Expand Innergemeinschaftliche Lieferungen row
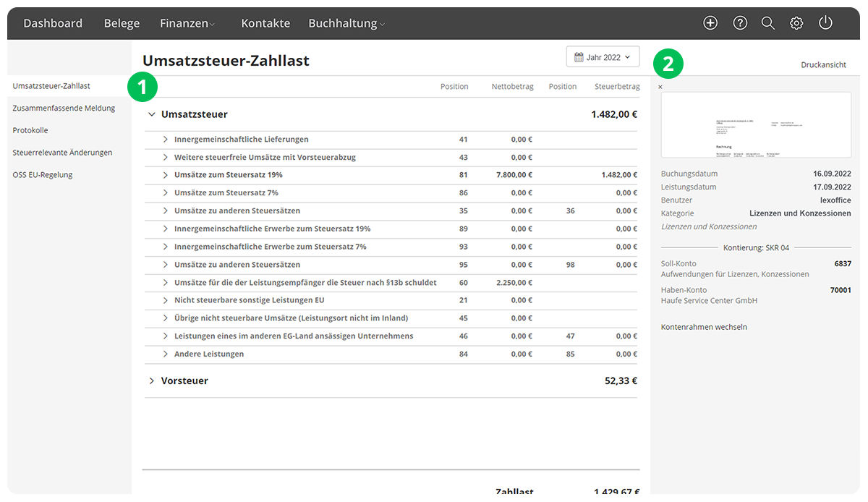 166,139
